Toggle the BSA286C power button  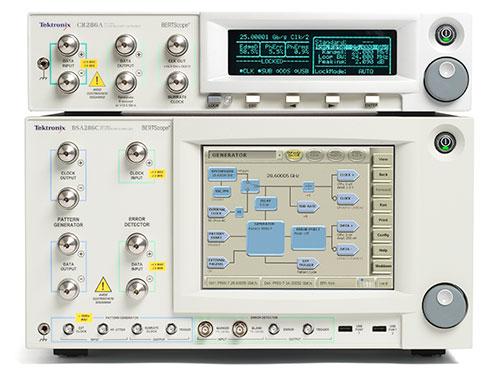(446, 142)
